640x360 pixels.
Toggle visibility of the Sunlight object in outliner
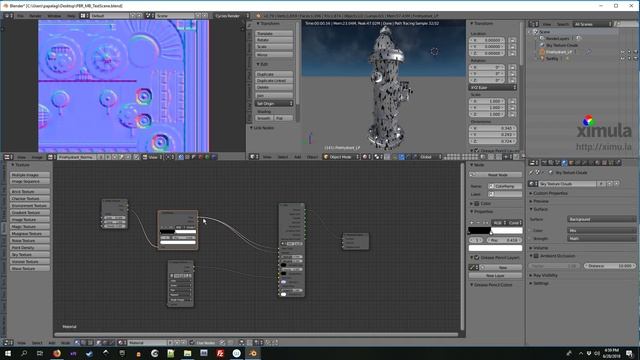click(x=622, y=58)
